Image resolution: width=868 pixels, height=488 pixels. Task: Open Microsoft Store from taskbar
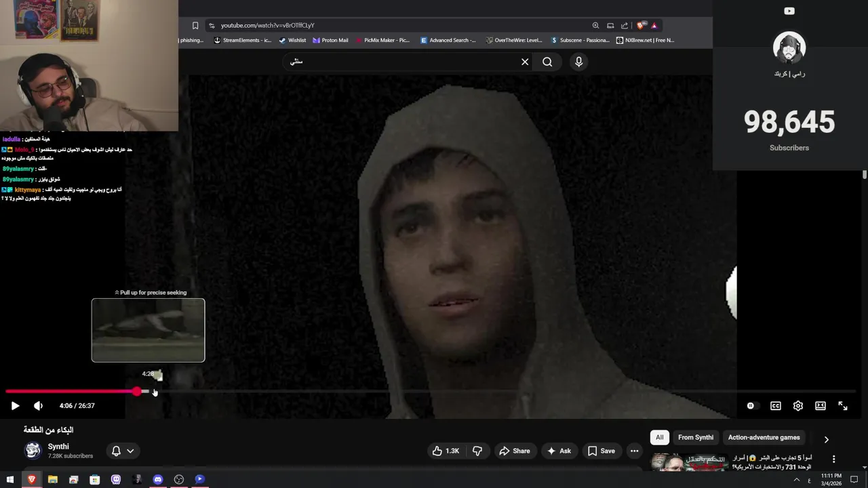click(x=95, y=479)
